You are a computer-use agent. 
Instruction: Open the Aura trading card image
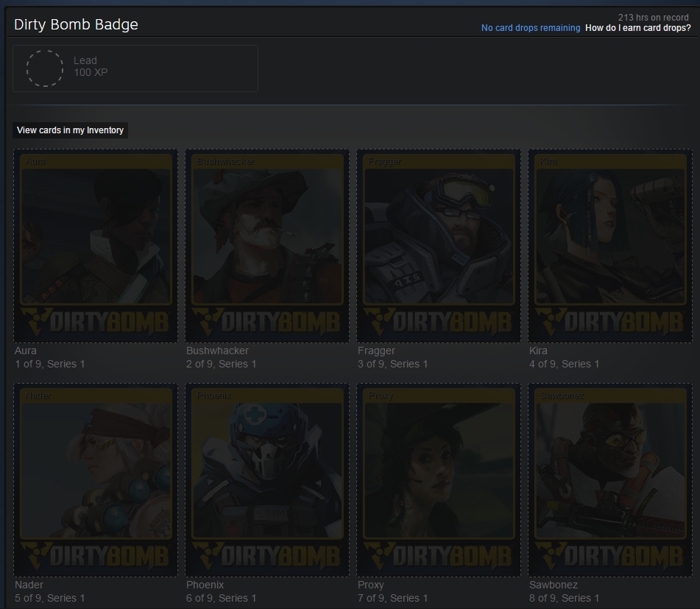(96, 246)
